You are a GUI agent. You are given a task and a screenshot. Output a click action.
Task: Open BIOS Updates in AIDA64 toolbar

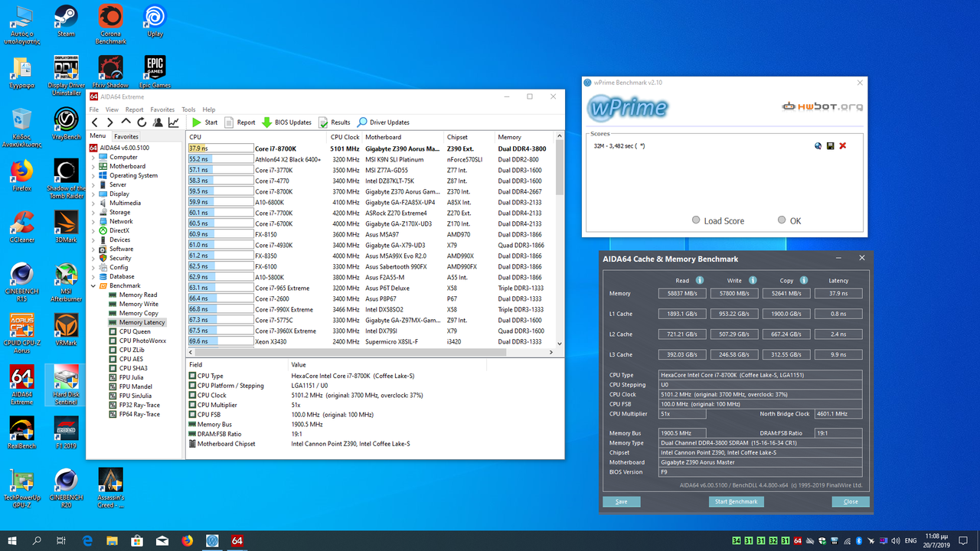(286, 122)
